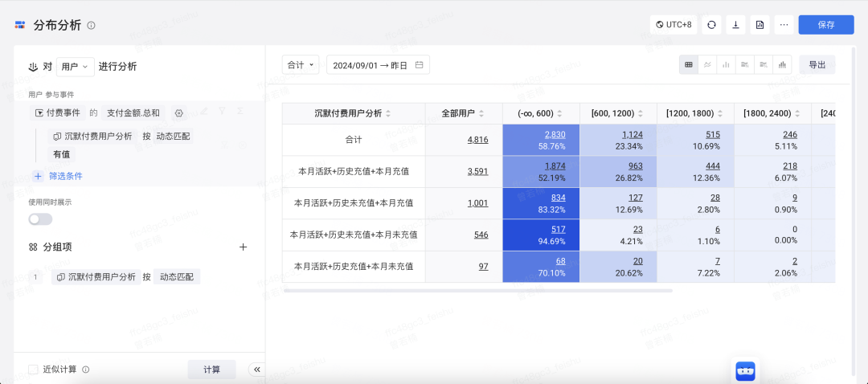
Task: Select the table view icon
Action: point(689,65)
